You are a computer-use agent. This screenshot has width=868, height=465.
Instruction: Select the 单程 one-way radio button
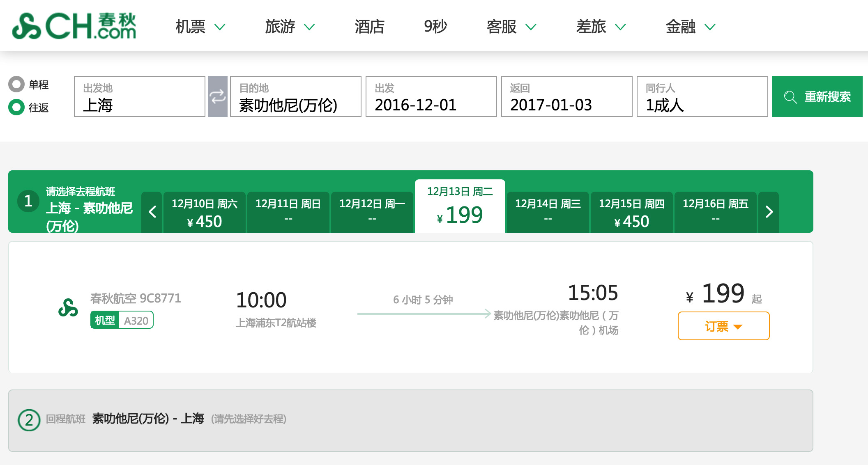click(x=16, y=85)
